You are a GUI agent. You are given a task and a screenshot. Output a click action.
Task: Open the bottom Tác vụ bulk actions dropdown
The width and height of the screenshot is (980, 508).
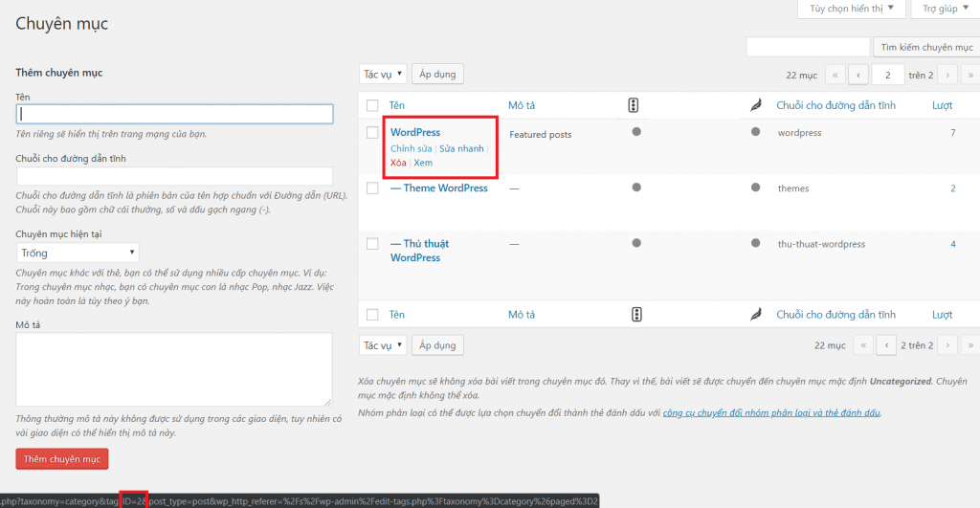pyautogui.click(x=383, y=345)
